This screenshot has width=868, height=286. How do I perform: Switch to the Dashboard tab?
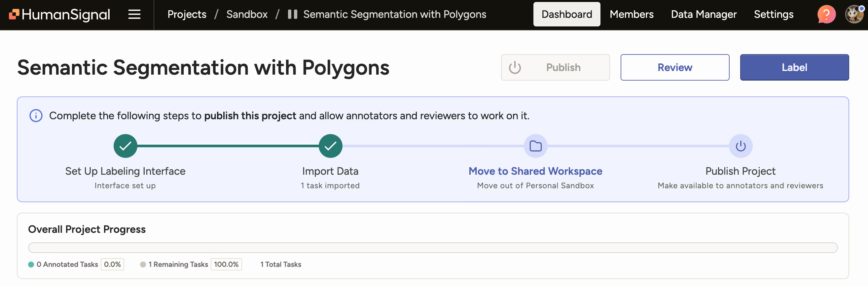tap(566, 15)
